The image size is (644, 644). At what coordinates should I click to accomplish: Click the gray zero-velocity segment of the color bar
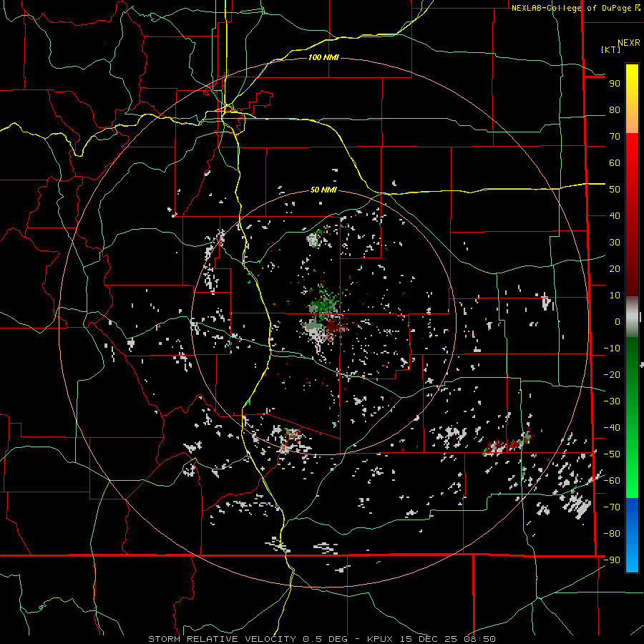(632, 317)
